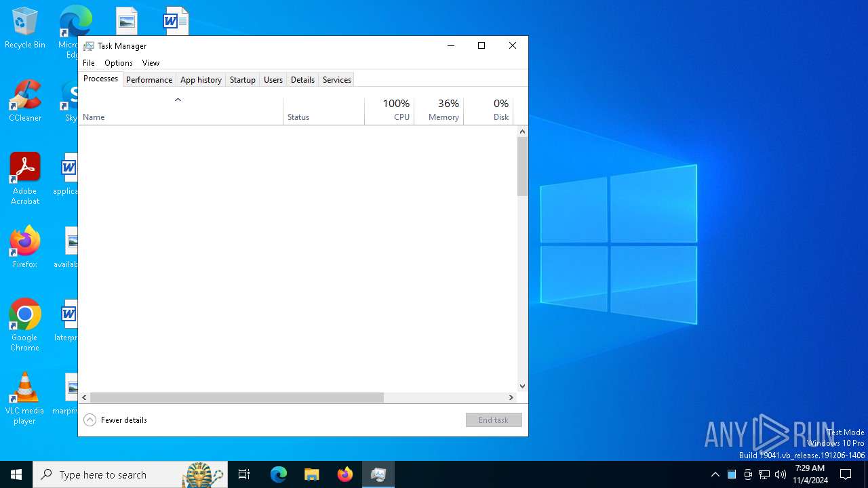Switch to the Performance tab
Image resolution: width=868 pixels, height=488 pixels.
pyautogui.click(x=149, y=80)
